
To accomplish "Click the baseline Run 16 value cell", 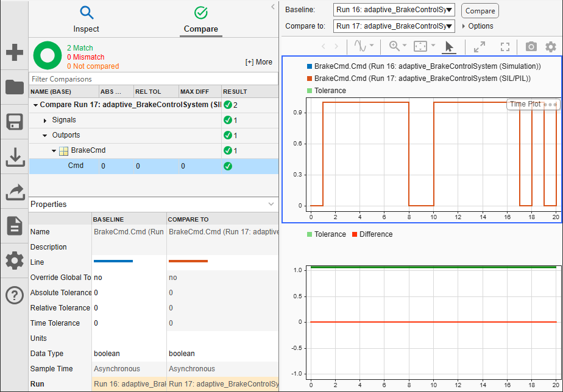I will coord(129,384).
